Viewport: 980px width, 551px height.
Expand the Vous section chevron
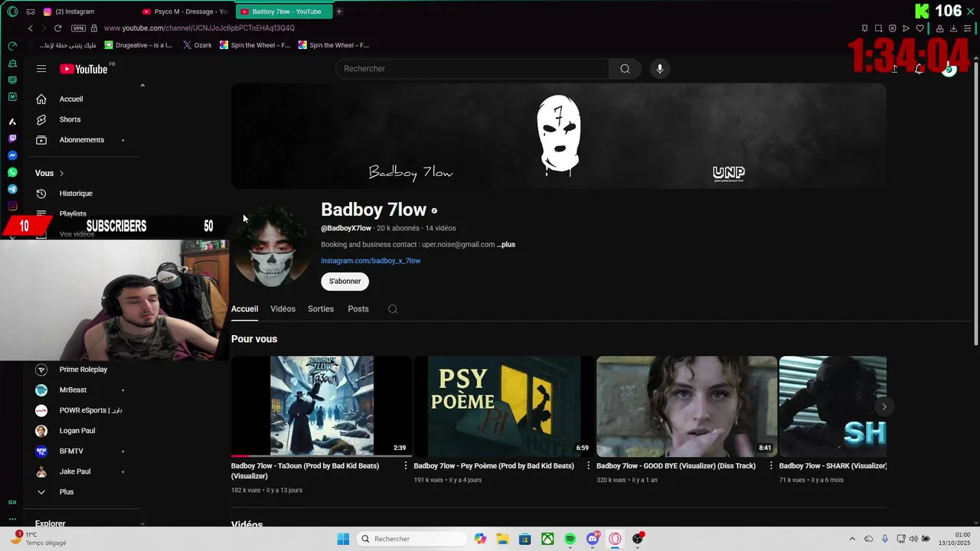point(61,173)
